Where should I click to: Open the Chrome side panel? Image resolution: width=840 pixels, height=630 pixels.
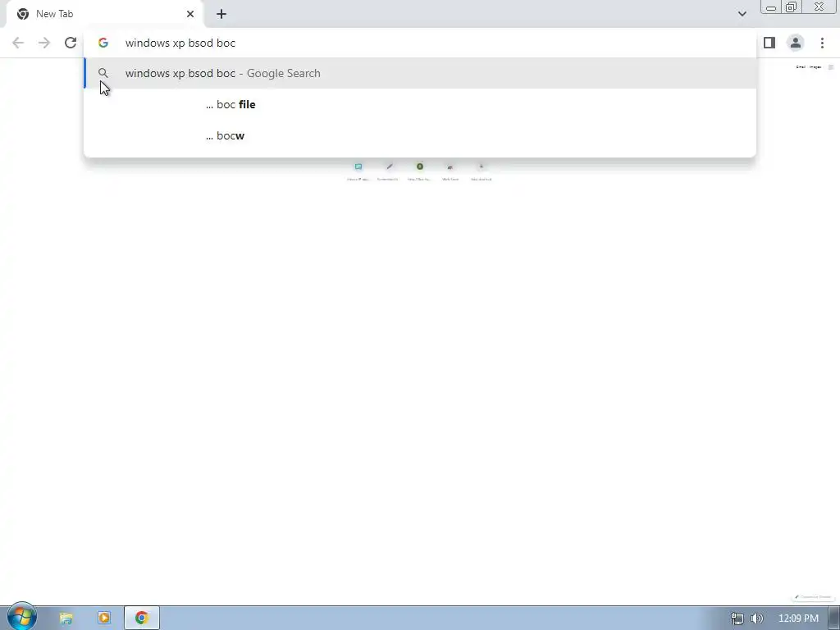pos(769,43)
